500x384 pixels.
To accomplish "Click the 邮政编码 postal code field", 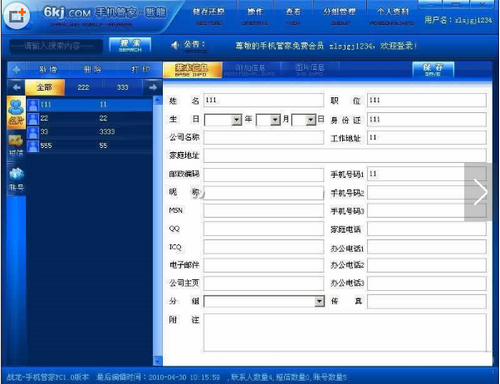I will [x=263, y=175].
